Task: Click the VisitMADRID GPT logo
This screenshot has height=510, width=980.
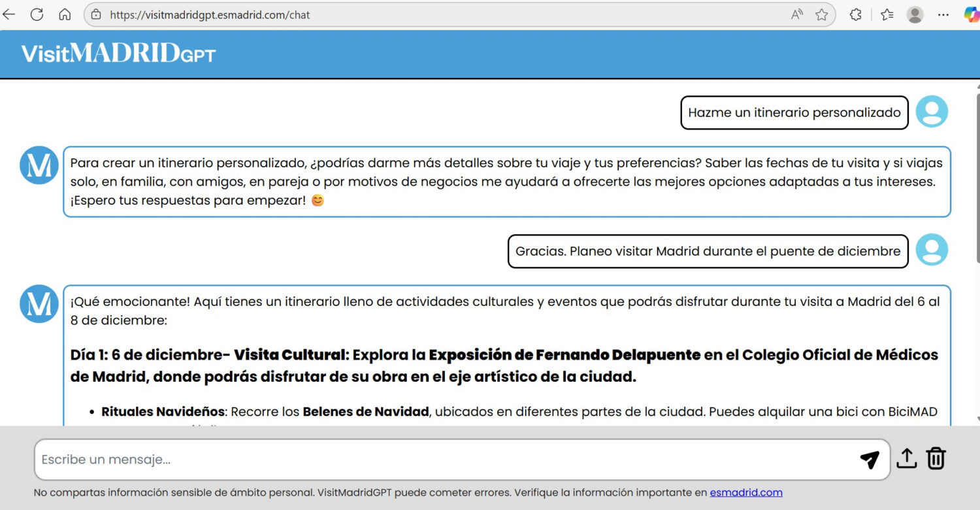Action: click(x=118, y=54)
